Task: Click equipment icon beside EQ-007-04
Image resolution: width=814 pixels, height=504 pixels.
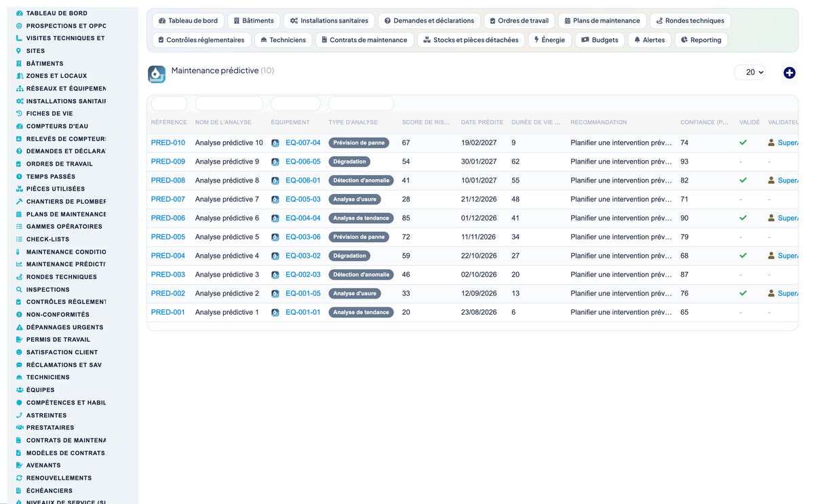Action: point(275,143)
